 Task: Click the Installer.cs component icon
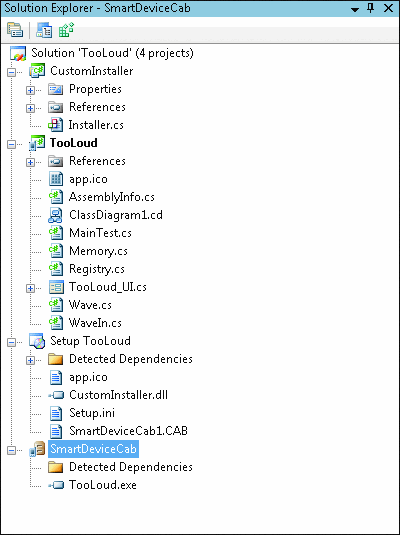(55, 125)
